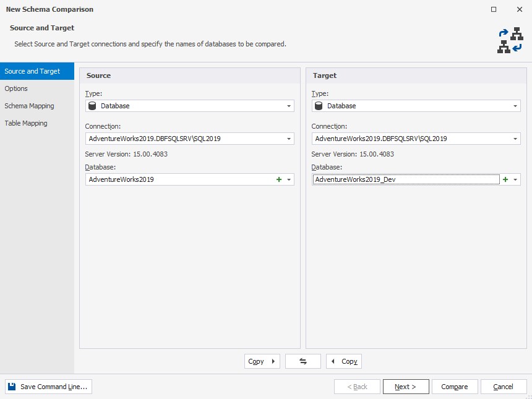Click the dialog description text about databases
Viewport: 532px width, 399px height.
(150, 44)
